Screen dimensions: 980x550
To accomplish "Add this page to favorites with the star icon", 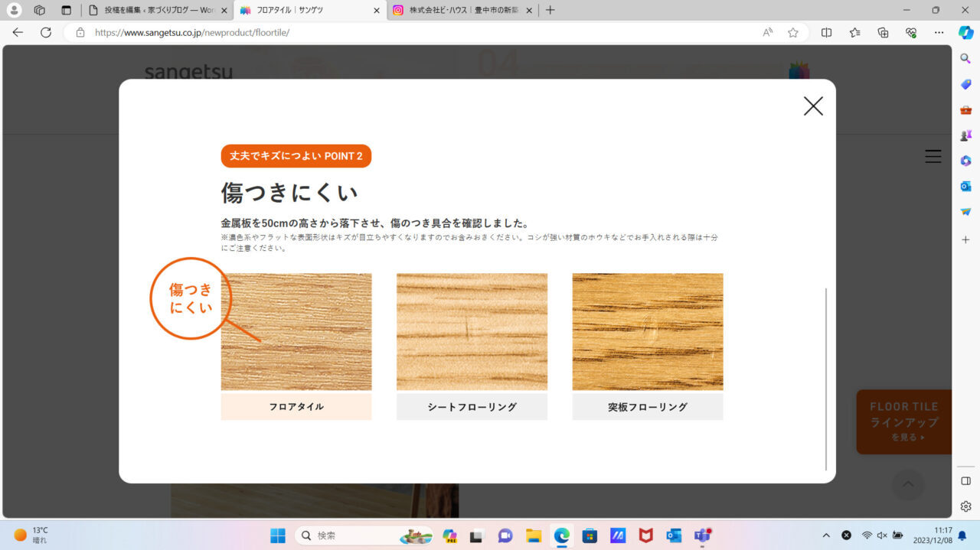I will (793, 32).
